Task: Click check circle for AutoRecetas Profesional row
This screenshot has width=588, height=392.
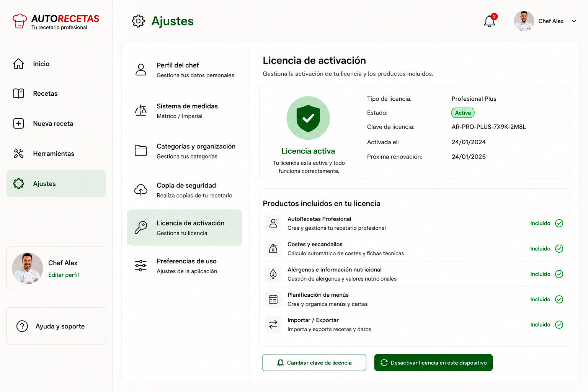Action: pyautogui.click(x=559, y=223)
